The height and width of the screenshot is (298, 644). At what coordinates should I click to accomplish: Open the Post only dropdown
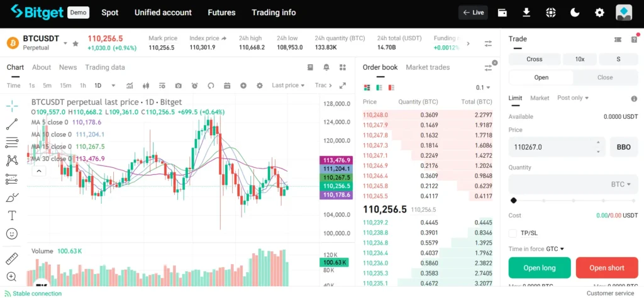(x=573, y=97)
